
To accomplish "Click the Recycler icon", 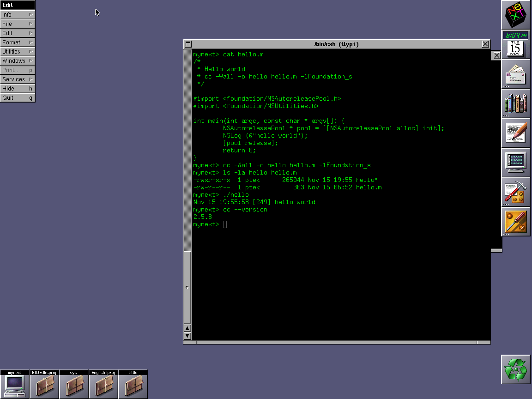I will [x=516, y=369].
